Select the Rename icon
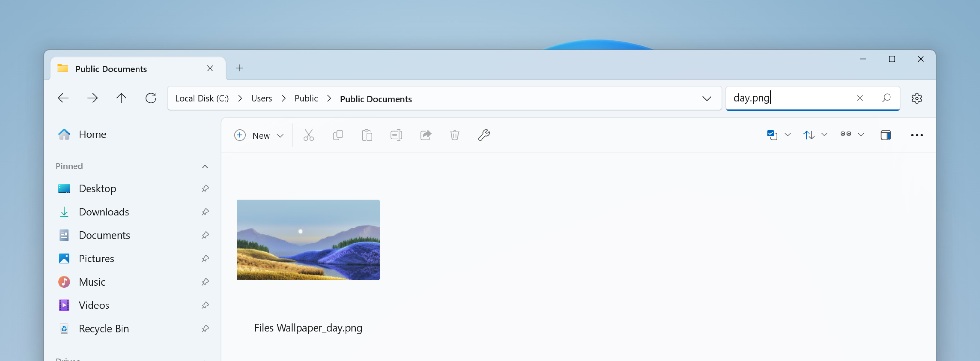The height and width of the screenshot is (361, 980). (396, 135)
